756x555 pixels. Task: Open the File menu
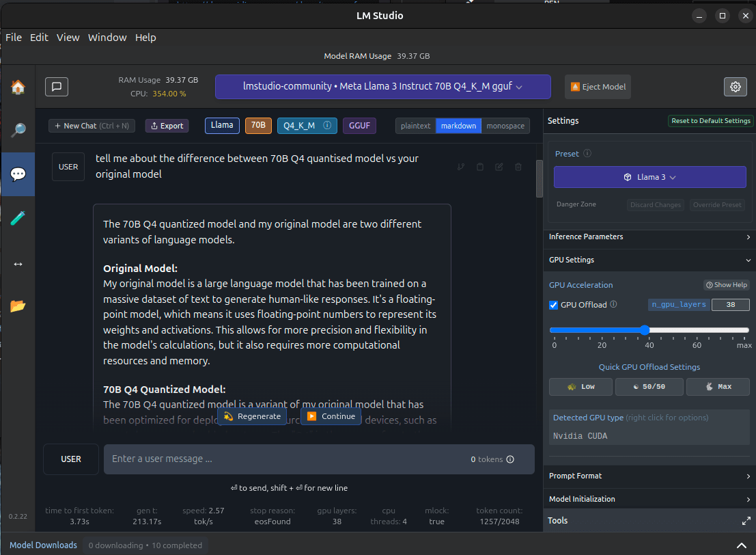[x=14, y=38]
